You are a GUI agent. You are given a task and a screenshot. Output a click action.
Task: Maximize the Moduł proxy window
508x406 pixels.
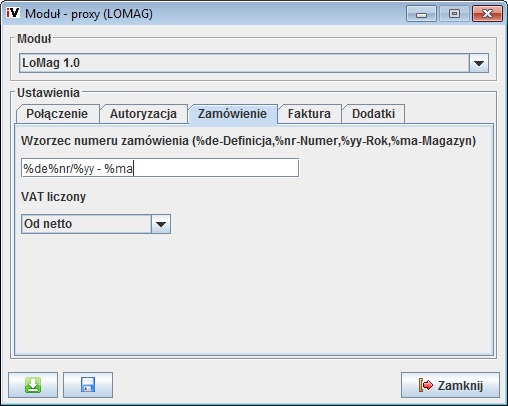point(454,14)
